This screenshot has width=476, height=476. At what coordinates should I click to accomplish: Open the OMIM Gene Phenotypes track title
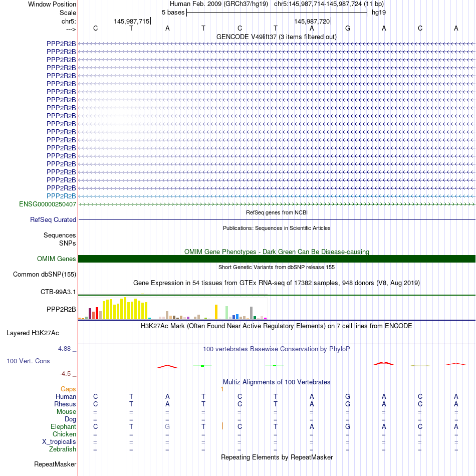tap(277, 252)
